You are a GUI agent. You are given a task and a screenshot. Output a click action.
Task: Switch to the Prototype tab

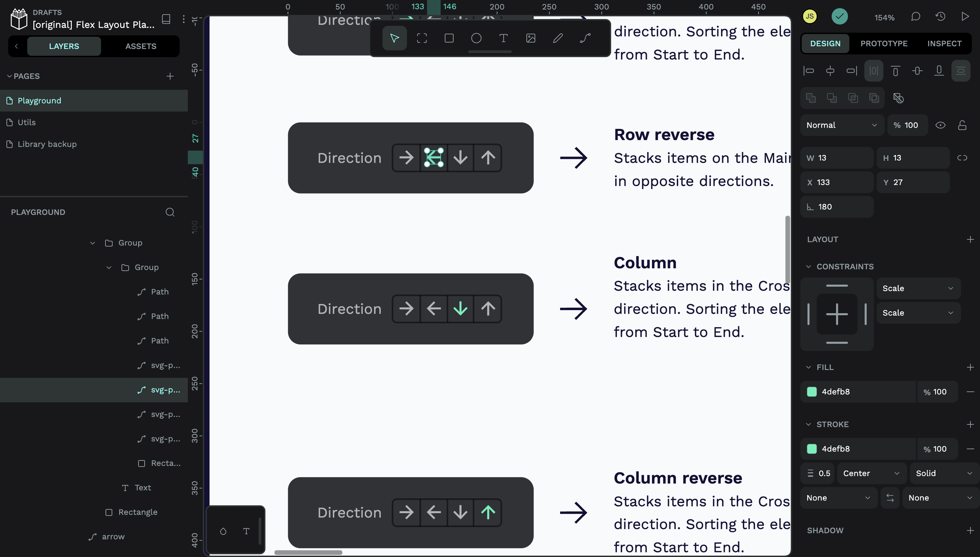click(x=884, y=43)
